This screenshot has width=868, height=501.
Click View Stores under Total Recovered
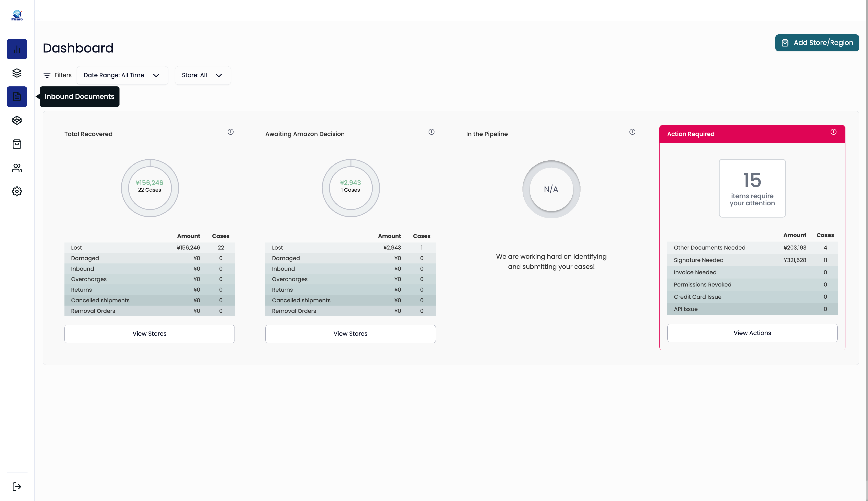coord(150,334)
